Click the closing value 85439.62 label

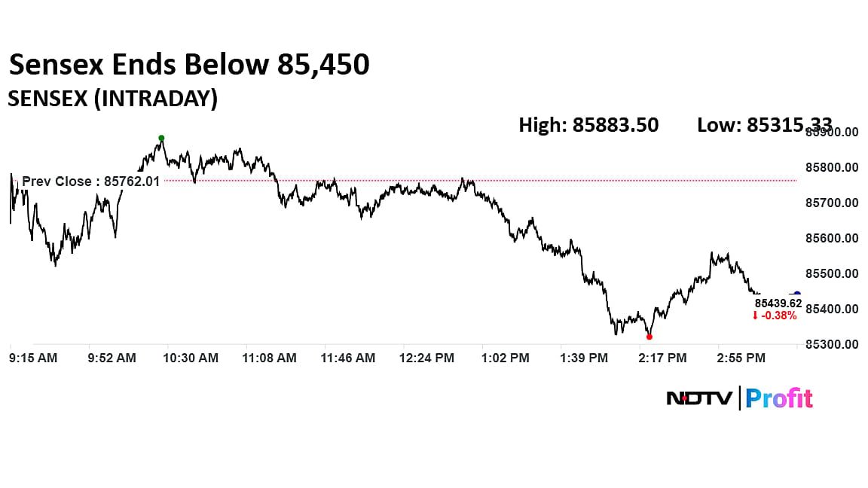tap(778, 303)
